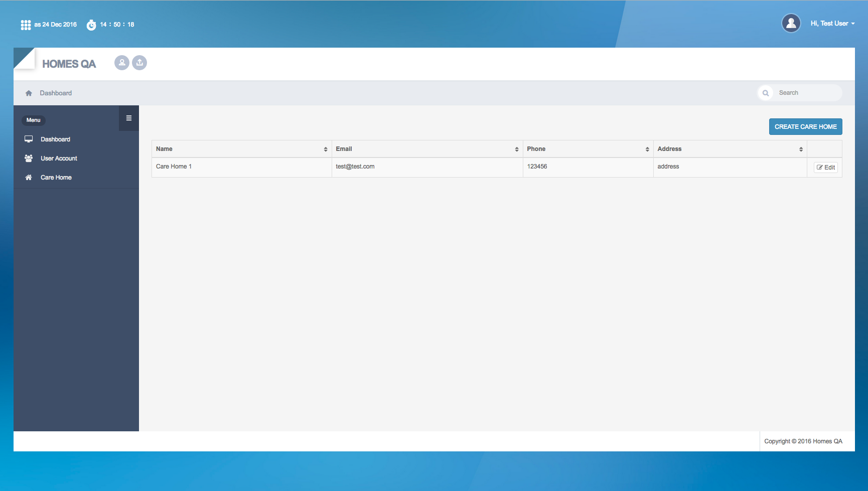The image size is (868, 491).
Task: Click the Test User avatar icon
Action: (791, 23)
